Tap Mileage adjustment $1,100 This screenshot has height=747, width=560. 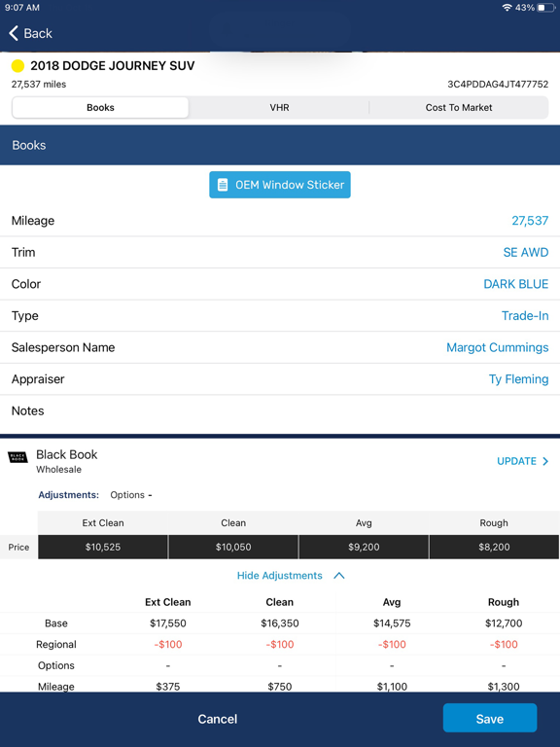pos(392,687)
